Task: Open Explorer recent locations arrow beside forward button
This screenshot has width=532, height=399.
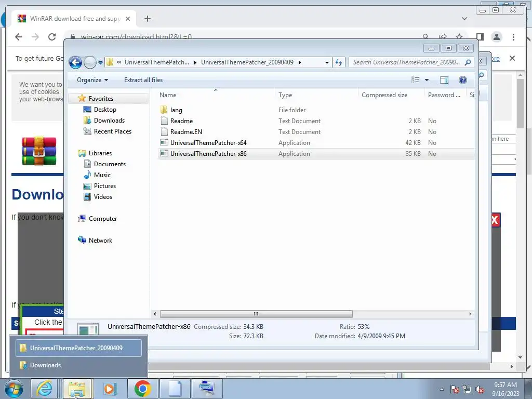Action: [100, 63]
